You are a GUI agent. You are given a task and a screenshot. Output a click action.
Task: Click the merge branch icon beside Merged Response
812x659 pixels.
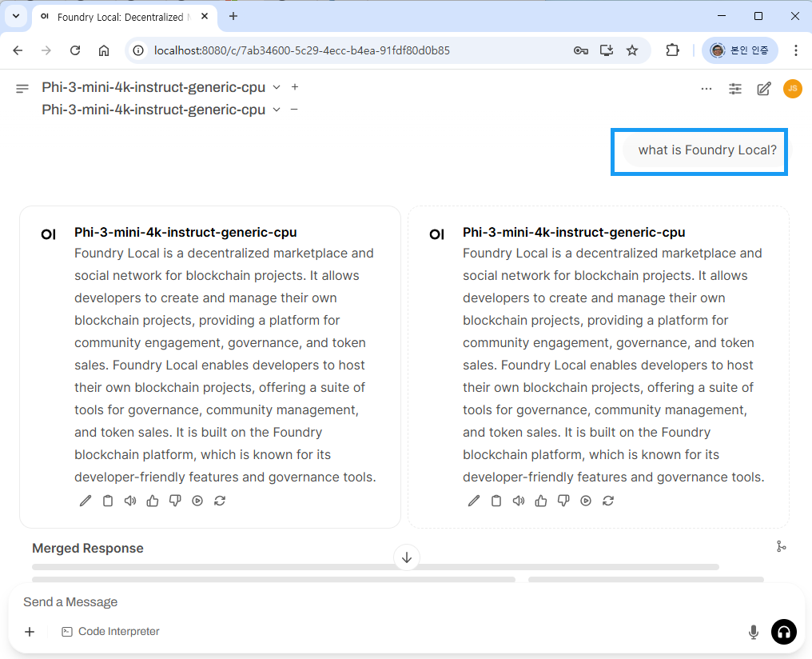(x=782, y=546)
